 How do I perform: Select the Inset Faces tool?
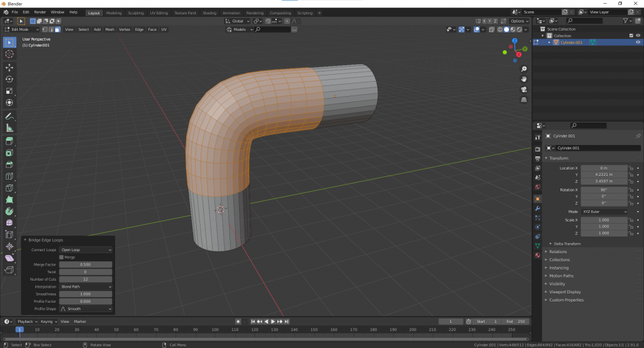9,153
